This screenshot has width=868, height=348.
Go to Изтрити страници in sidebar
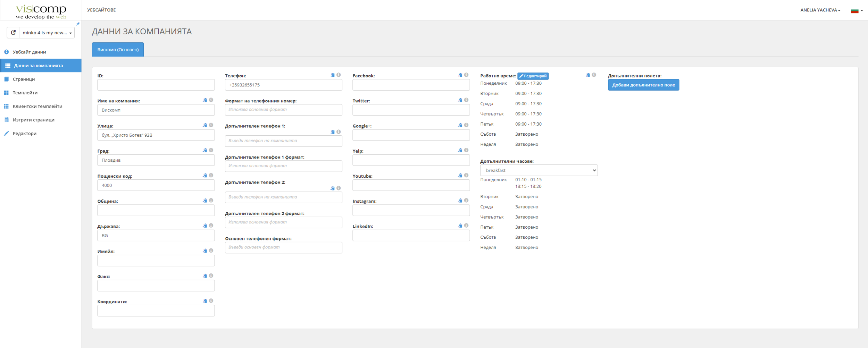33,120
